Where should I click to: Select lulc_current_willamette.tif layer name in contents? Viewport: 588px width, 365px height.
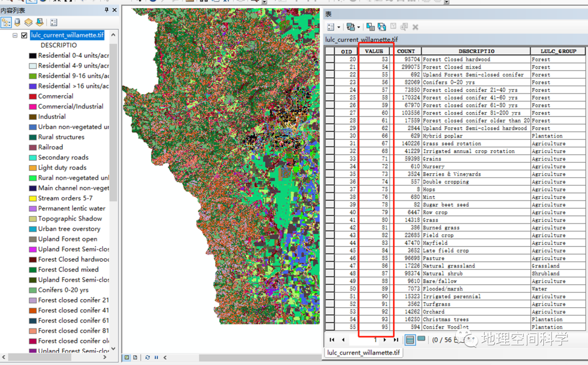point(67,35)
